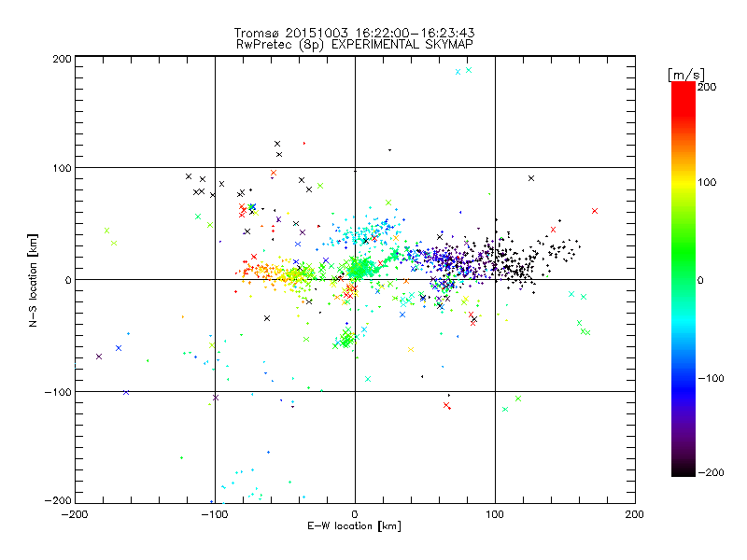Click the "0" label beside the colorbar
Image resolution: width=747 pixels, height=560 pixels.
click(700, 280)
